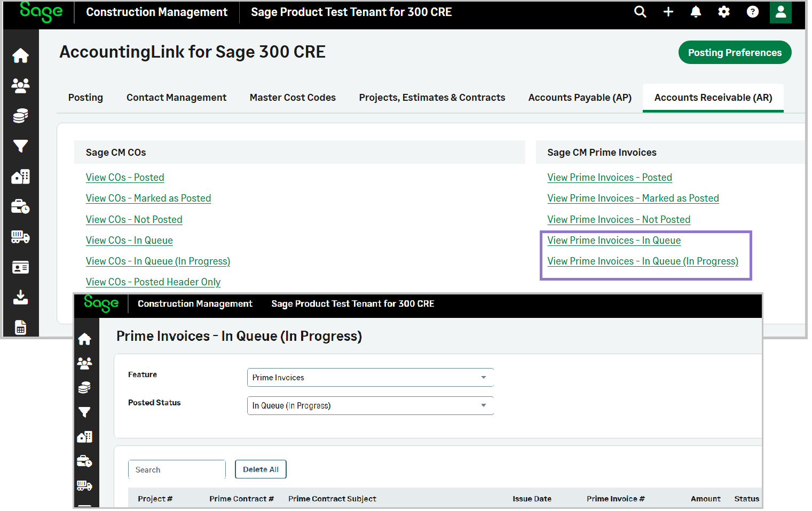Open View COs - Marked as Posted link
Image resolution: width=812 pixels, height=511 pixels.
tap(148, 198)
